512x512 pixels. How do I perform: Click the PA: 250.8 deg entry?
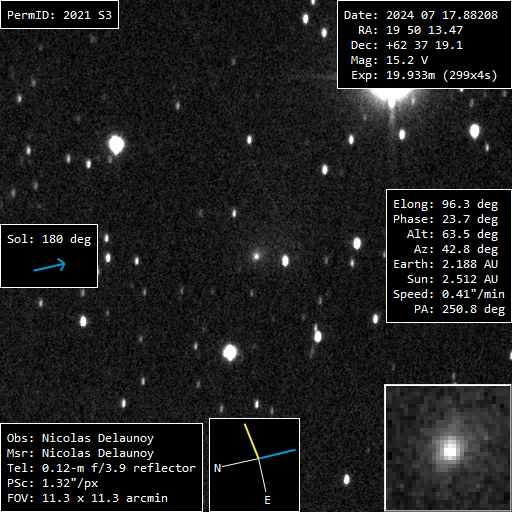click(459, 309)
